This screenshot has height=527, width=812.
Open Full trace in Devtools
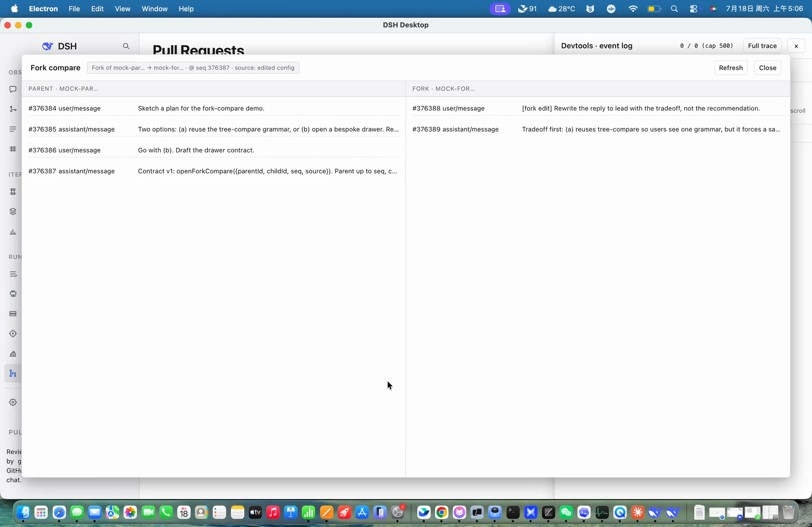762,46
